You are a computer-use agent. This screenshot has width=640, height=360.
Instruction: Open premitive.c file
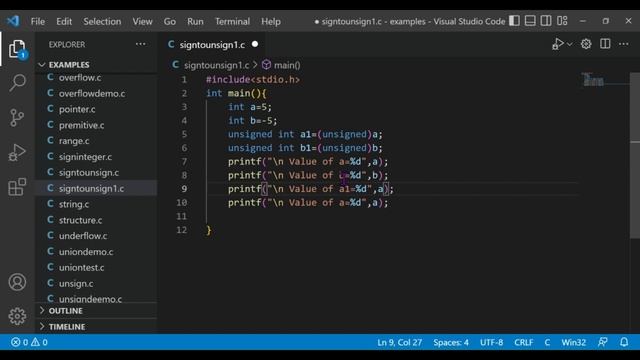pyautogui.click(x=81, y=125)
